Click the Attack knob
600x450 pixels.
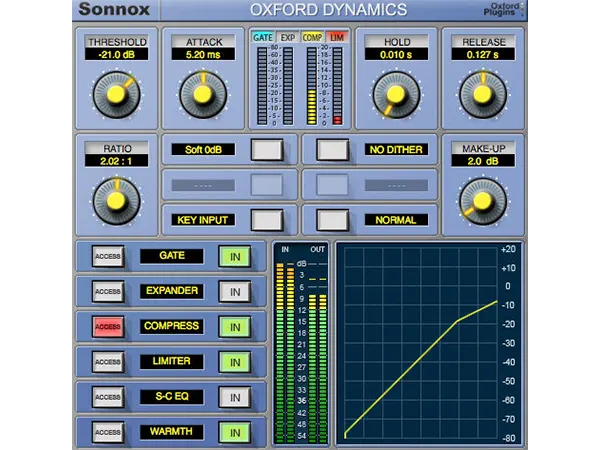[x=203, y=95]
